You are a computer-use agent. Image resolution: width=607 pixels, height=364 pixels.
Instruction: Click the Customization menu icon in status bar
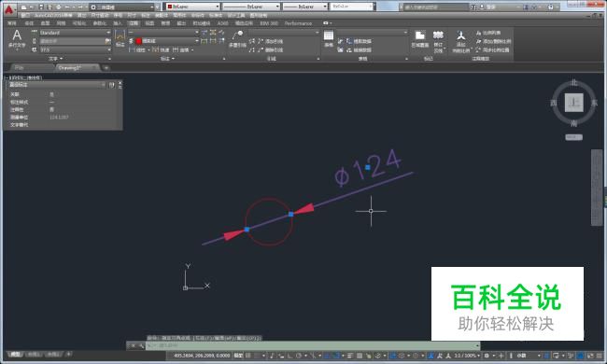point(600,356)
